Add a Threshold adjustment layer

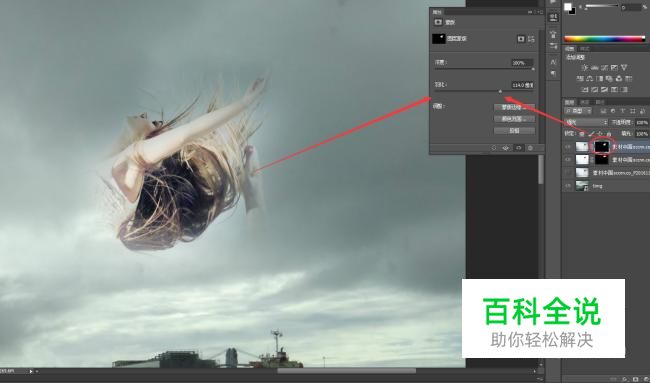[x=604, y=90]
